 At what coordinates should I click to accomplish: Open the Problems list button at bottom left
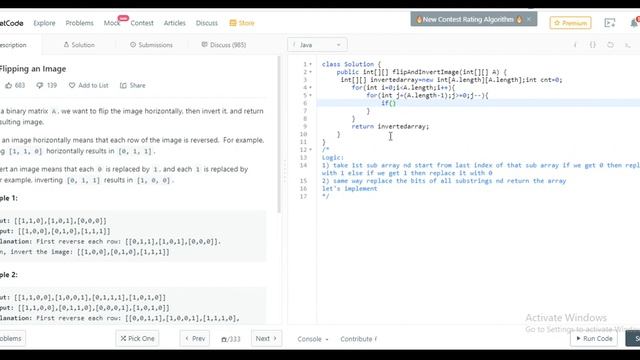click(12, 338)
